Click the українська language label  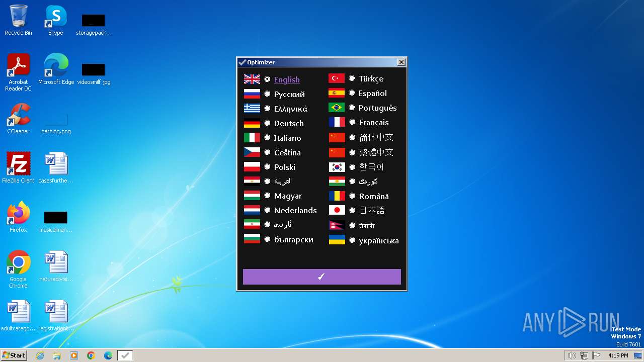(x=379, y=241)
